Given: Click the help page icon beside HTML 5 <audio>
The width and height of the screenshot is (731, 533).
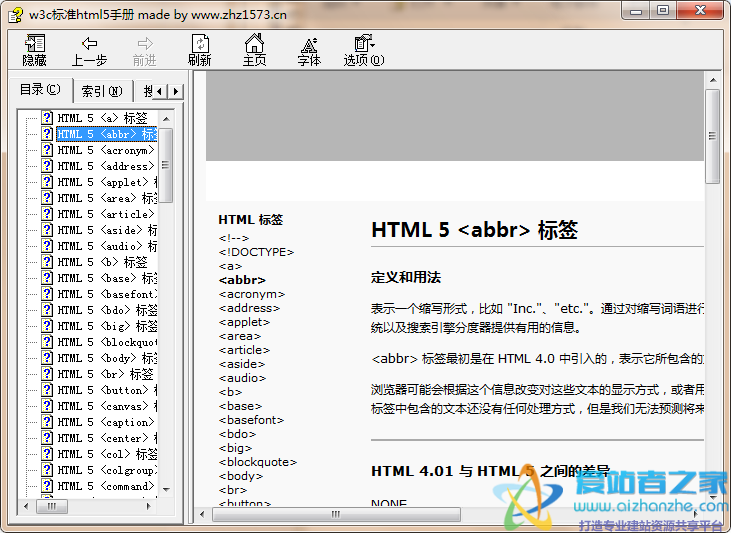Looking at the screenshot, I should [47, 245].
